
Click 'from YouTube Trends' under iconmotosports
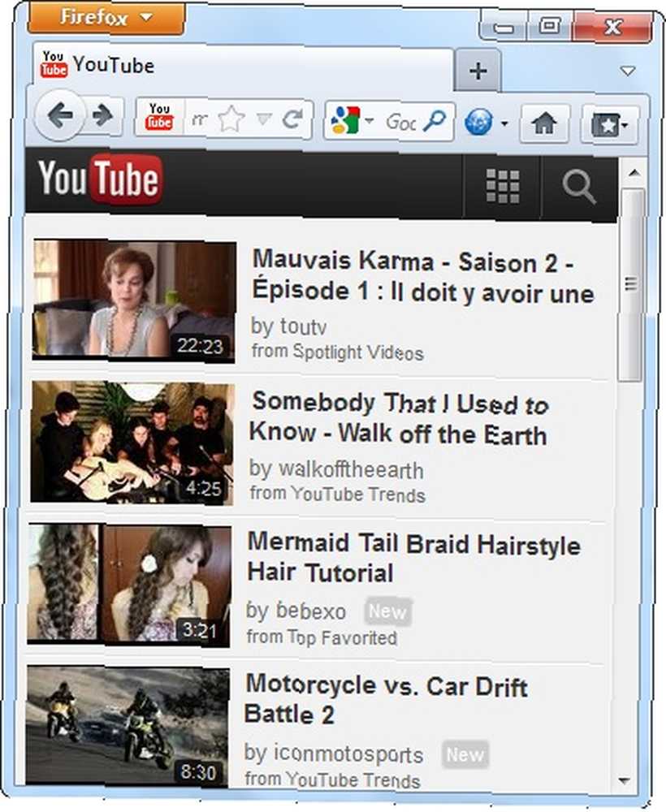coord(332,780)
